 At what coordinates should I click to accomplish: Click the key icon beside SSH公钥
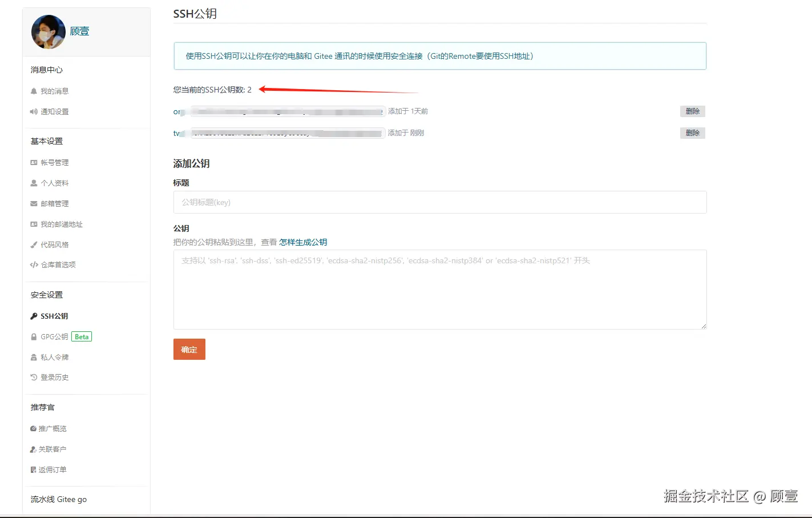coord(34,316)
